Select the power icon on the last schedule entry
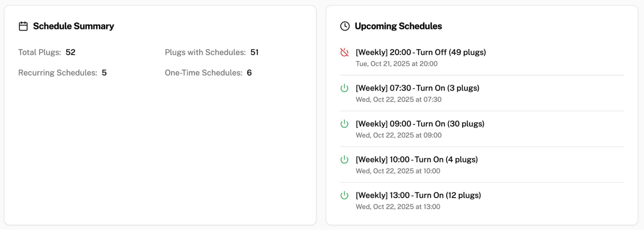The width and height of the screenshot is (644, 230). (x=344, y=195)
